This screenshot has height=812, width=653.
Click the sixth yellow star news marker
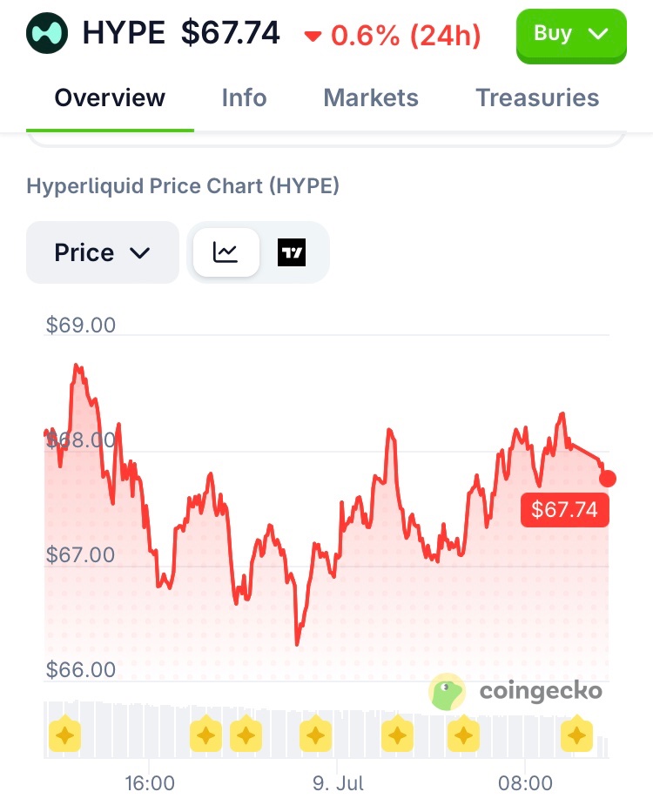click(x=463, y=734)
